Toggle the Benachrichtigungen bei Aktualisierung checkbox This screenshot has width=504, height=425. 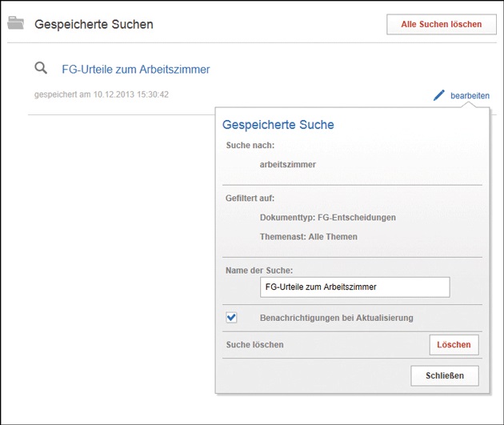(231, 318)
